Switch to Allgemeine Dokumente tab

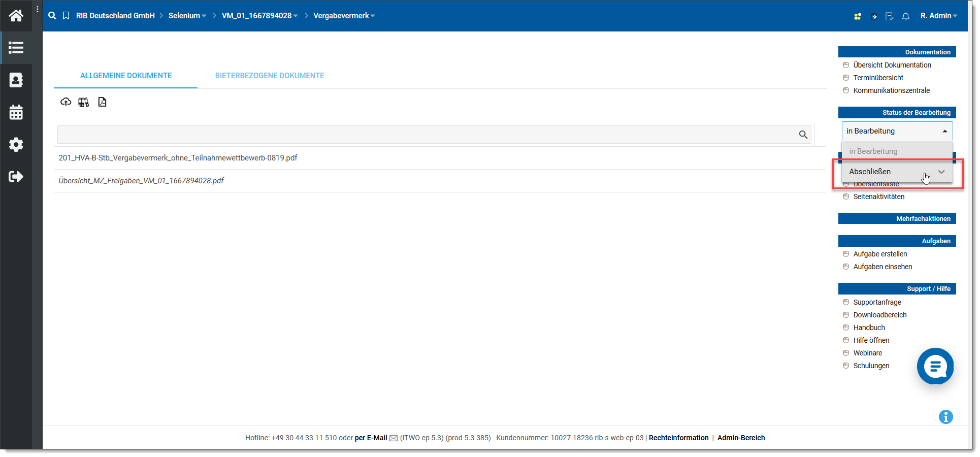[126, 76]
